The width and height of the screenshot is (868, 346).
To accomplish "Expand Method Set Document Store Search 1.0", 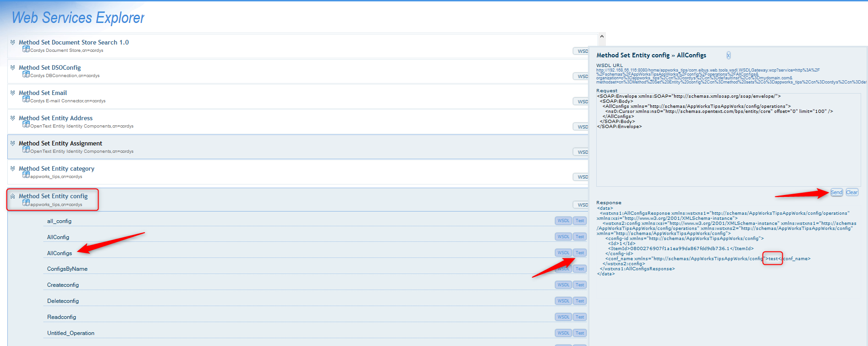I will coord(13,42).
